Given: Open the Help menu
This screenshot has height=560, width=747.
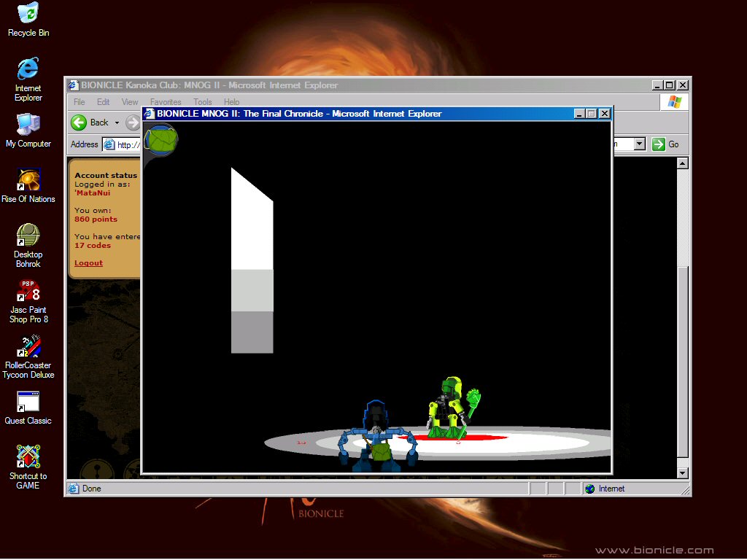Looking at the screenshot, I should click(231, 102).
